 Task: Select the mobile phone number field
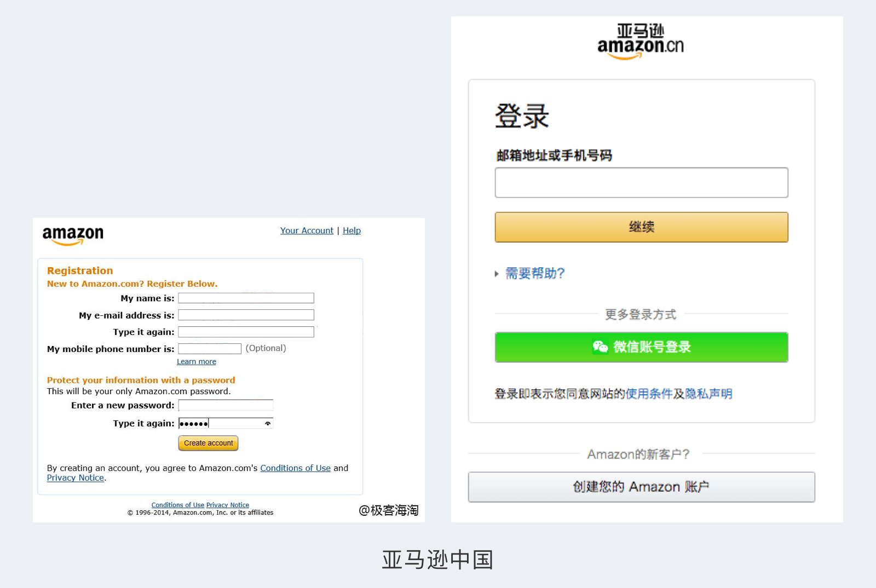point(209,349)
